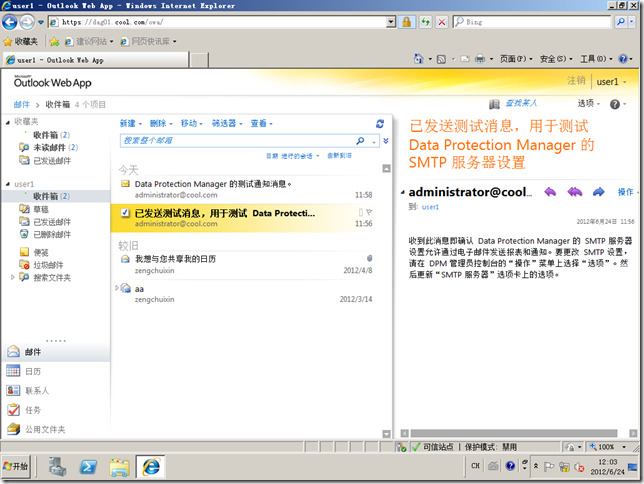Click the stop loading red X icon

[x=442, y=22]
